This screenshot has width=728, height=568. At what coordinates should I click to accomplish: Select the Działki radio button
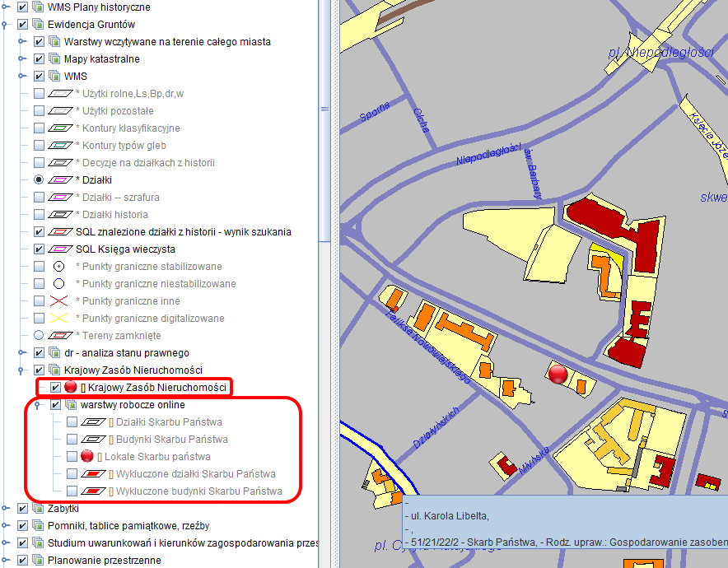click(x=39, y=180)
